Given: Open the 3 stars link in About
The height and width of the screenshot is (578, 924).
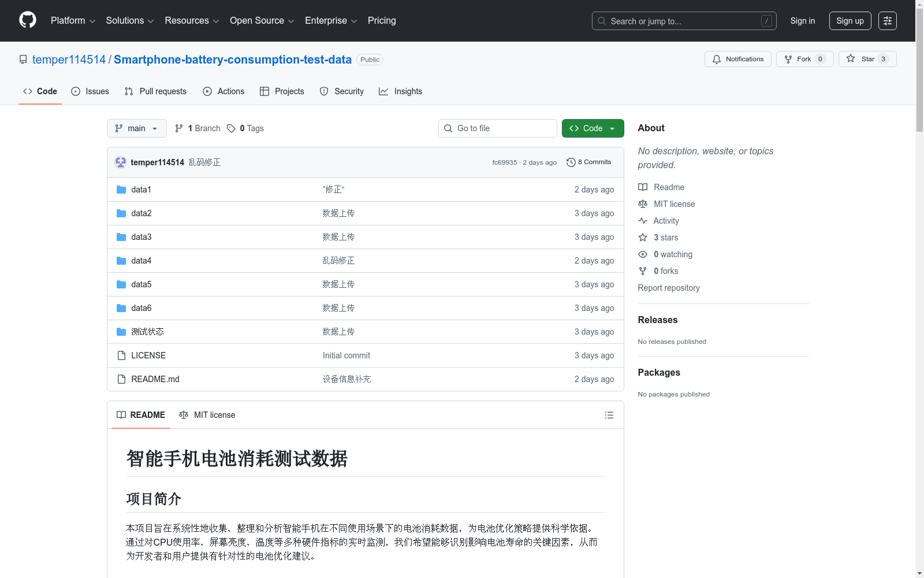Looking at the screenshot, I should coord(666,238).
